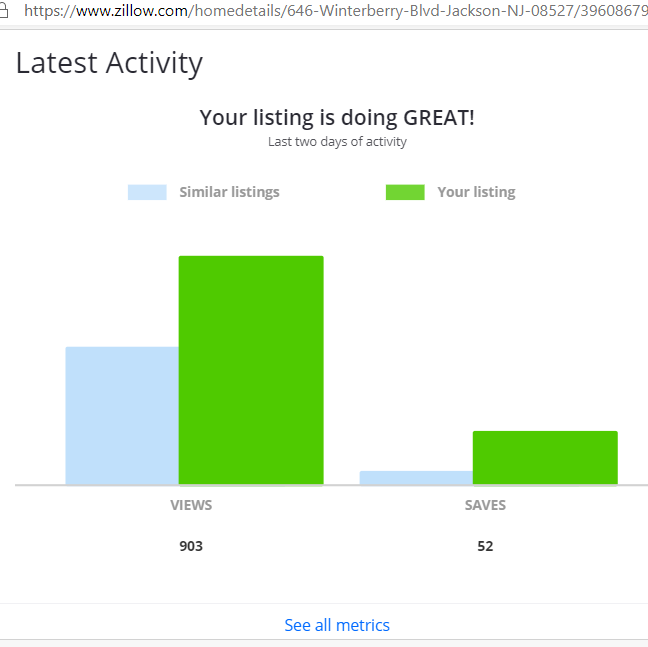Click the Latest Activity heading
Screen dimensions: 648x647
coord(110,63)
